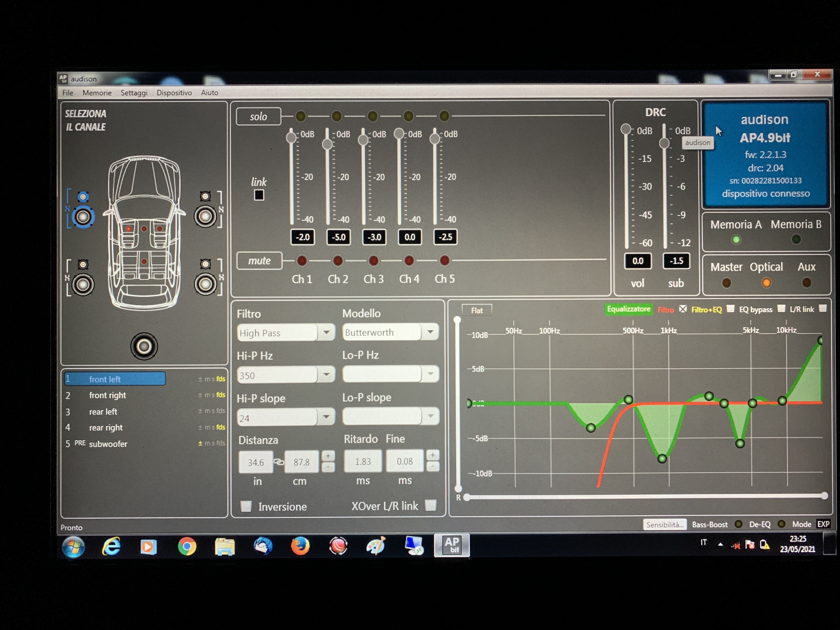Image resolution: width=840 pixels, height=630 pixels.
Task: Select the Optical input source
Action: [766, 283]
